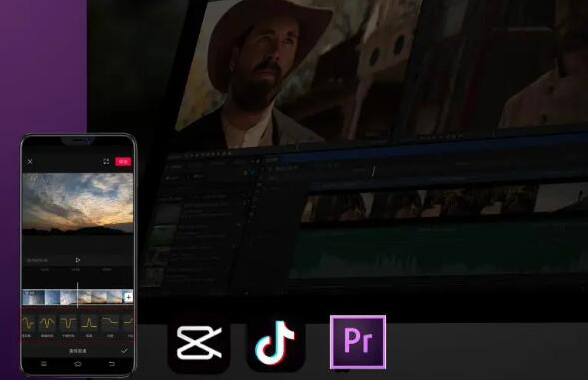588x380 pixels.
Task: Click the sunset sky video preview
Action: click(78, 203)
